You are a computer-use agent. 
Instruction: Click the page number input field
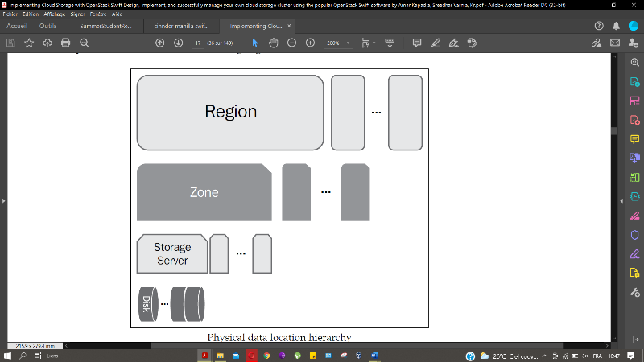click(197, 43)
